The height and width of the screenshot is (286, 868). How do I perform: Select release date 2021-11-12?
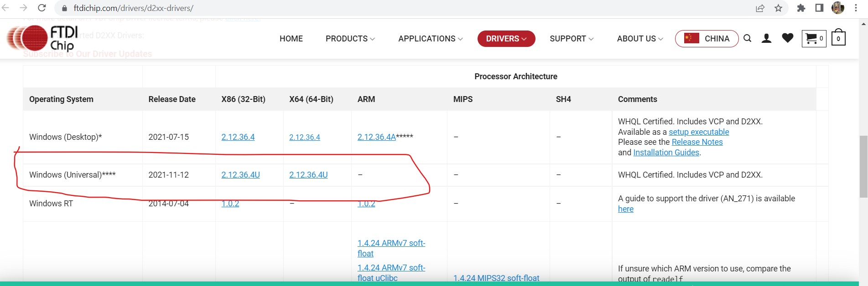(169, 175)
